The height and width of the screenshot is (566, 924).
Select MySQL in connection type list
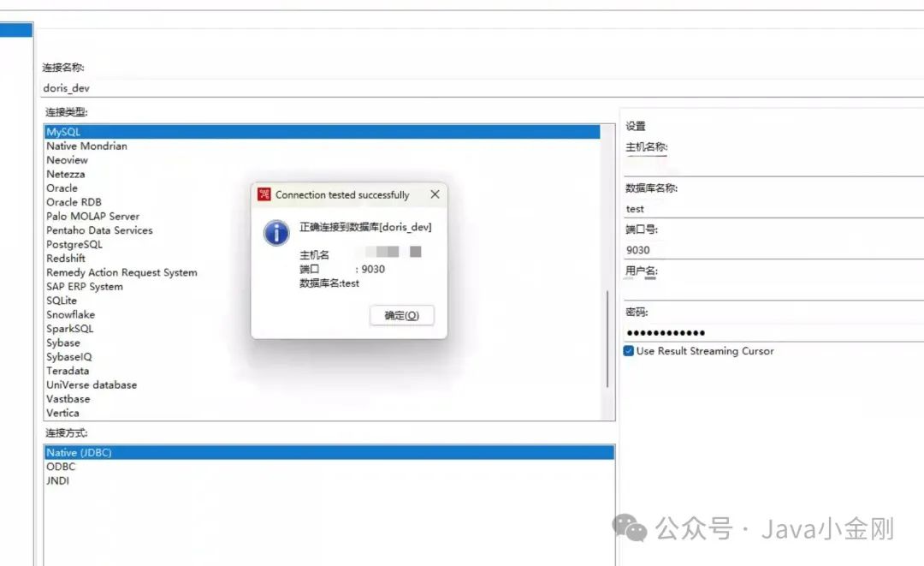[x=323, y=132]
